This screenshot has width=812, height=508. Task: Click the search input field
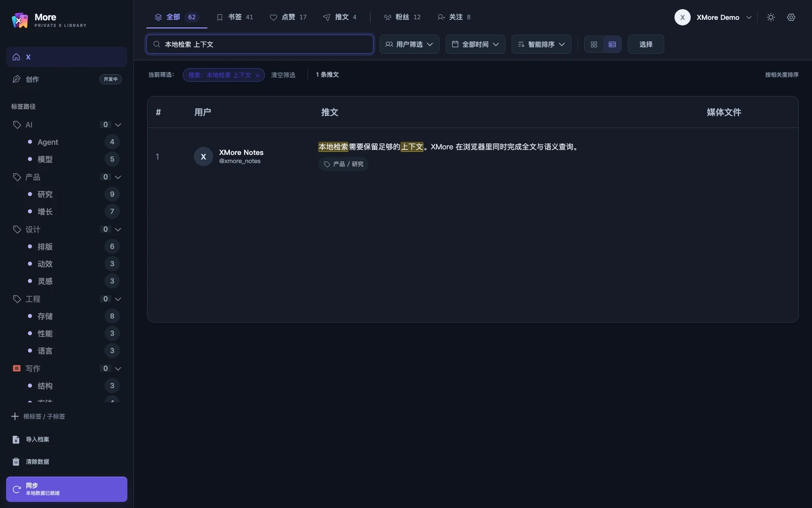click(260, 44)
